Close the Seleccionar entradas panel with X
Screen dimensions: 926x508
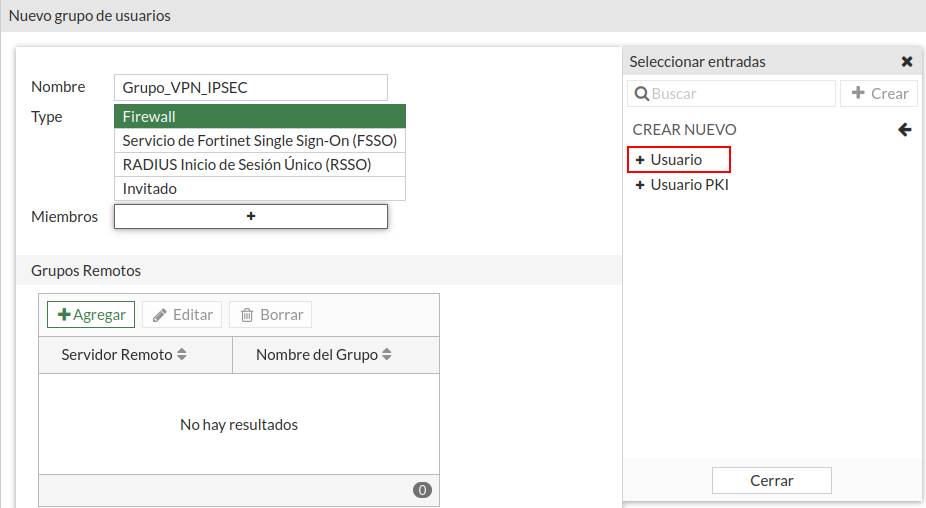point(907,62)
